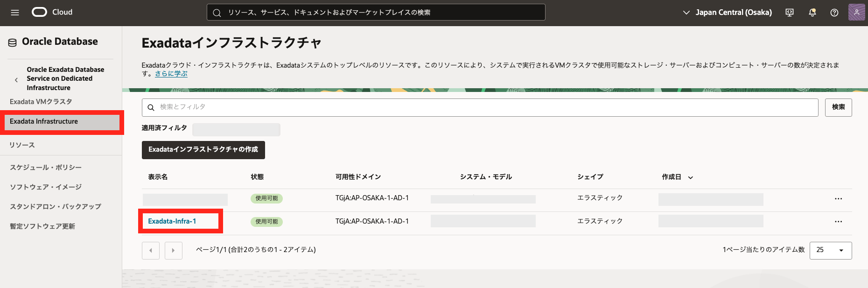
Task: Go to the next page arrow
Action: tap(173, 251)
